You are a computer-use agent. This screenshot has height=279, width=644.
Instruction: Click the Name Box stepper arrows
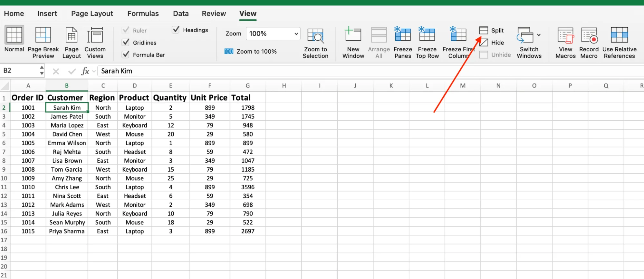tap(42, 70)
